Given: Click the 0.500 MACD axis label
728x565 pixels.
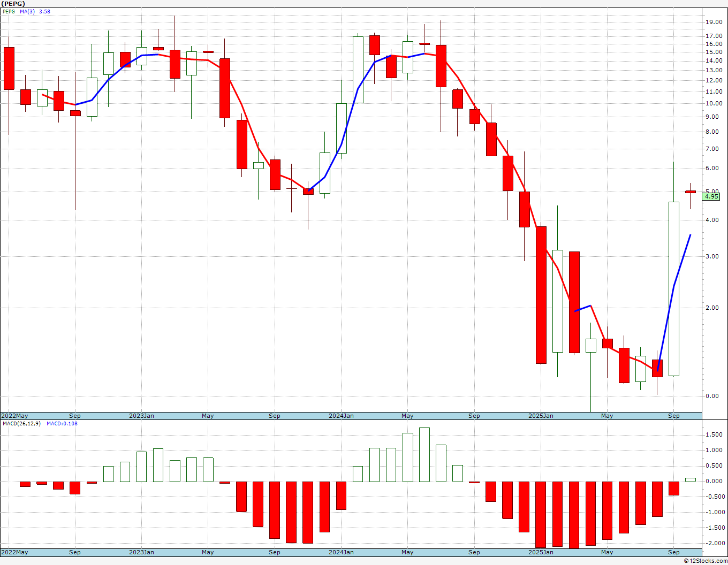Looking at the screenshot, I should tap(715, 466).
